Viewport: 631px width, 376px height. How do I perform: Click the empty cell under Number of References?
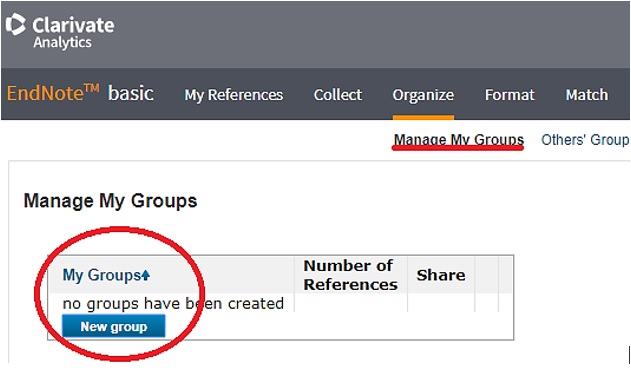pos(351,303)
